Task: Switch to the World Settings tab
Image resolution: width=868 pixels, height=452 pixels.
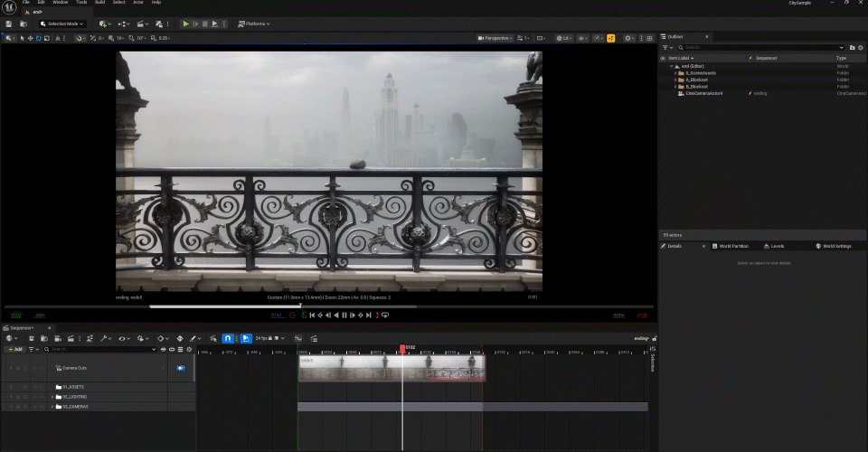Action: (834, 246)
